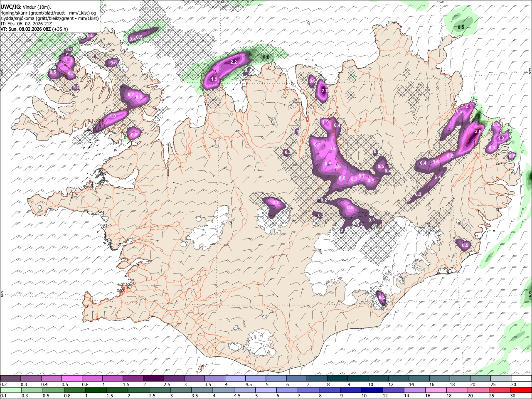Click the 15W longitude label on top edge

tap(440, 2)
